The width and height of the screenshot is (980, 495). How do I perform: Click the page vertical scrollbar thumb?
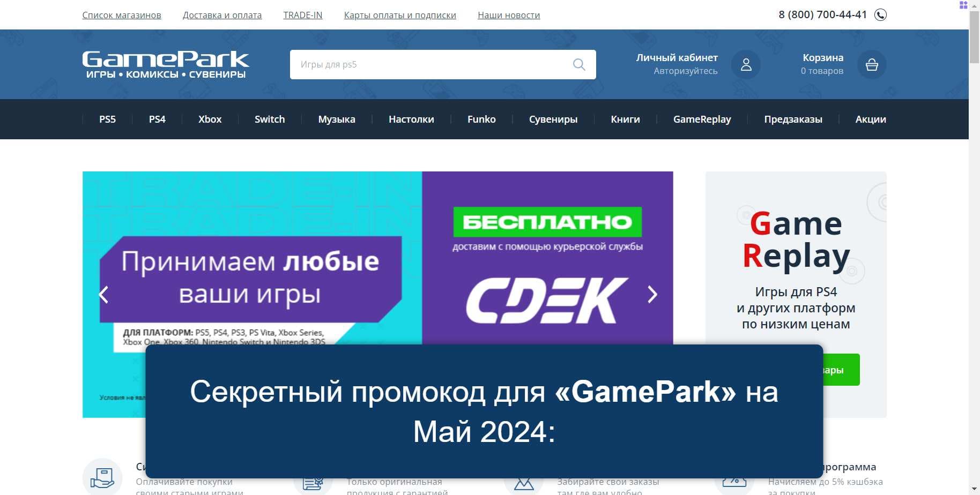(x=974, y=37)
